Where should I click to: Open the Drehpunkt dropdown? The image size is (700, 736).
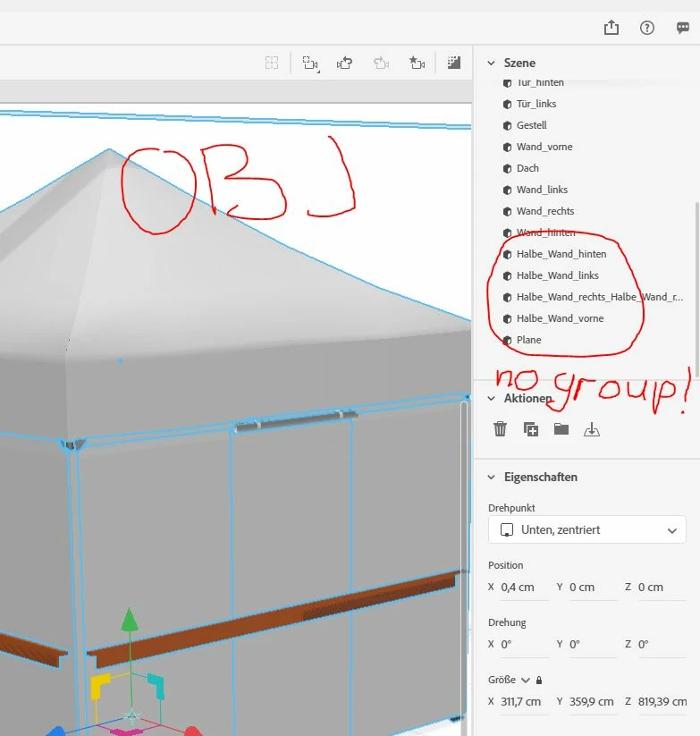point(587,530)
